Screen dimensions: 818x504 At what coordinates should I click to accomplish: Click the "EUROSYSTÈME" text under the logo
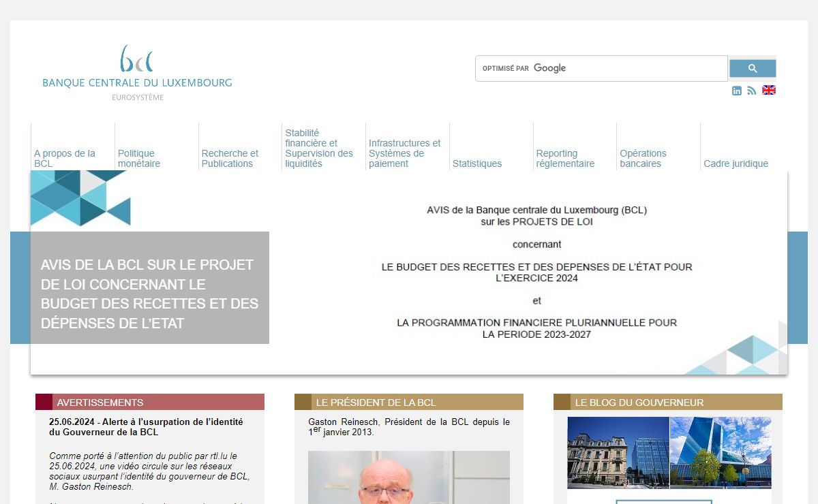coord(138,97)
